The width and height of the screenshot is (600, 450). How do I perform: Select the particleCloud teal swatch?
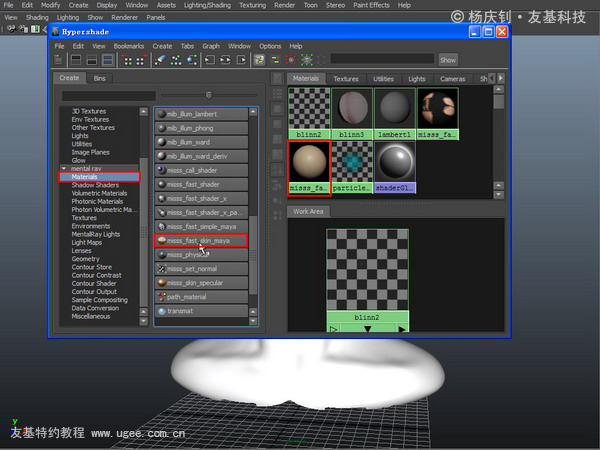pos(352,166)
